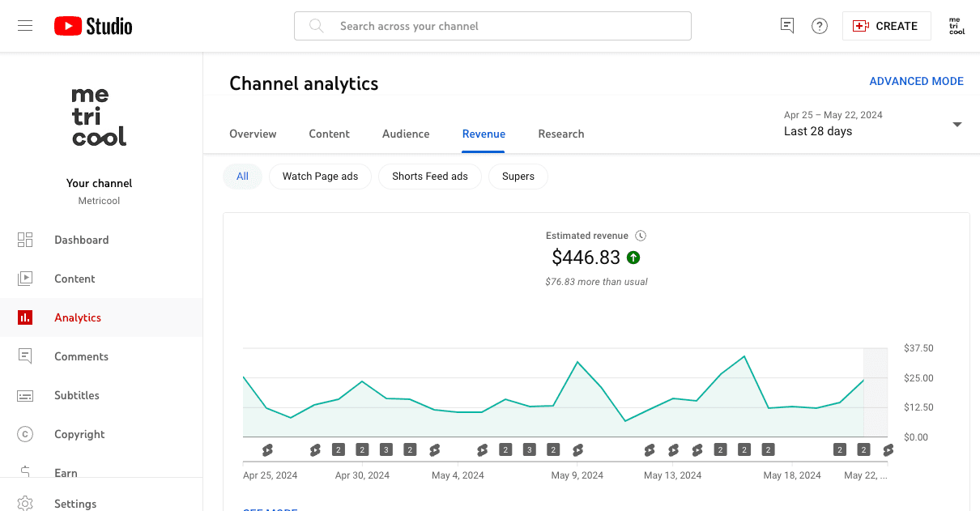
Task: Open account menu from profile avatar
Action: [957, 25]
